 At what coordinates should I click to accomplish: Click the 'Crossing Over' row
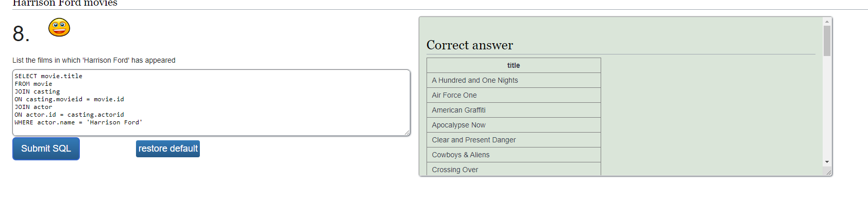514,169
